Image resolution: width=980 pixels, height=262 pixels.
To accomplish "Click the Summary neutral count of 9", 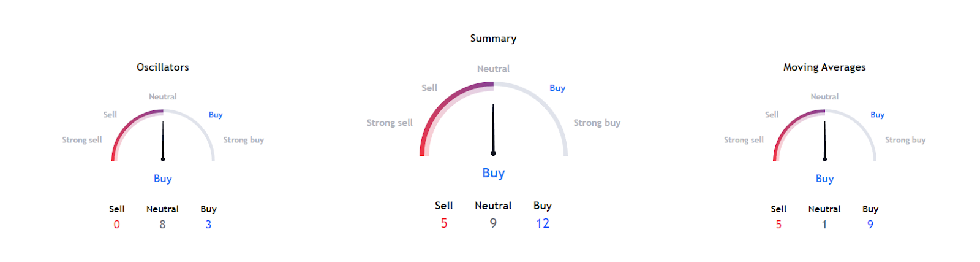I will pos(493,223).
